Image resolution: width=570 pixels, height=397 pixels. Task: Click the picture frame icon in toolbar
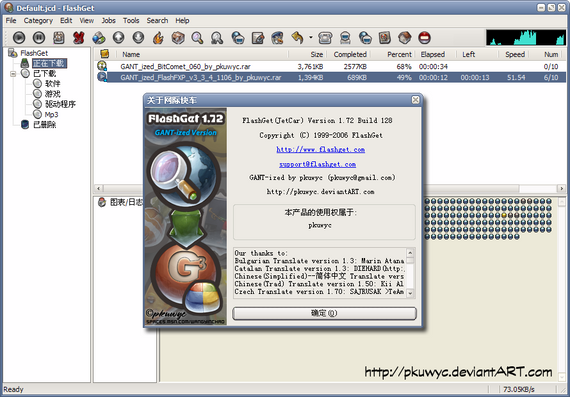pyautogui.click(x=385, y=37)
